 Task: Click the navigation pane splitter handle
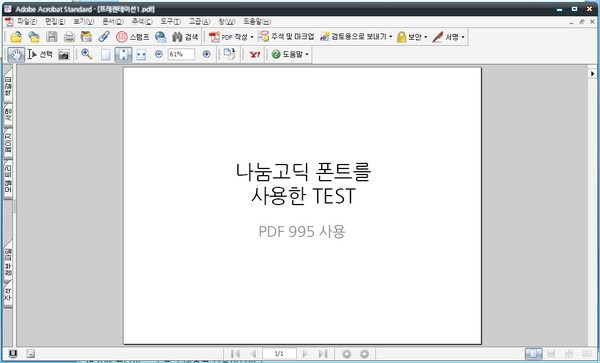15,207
